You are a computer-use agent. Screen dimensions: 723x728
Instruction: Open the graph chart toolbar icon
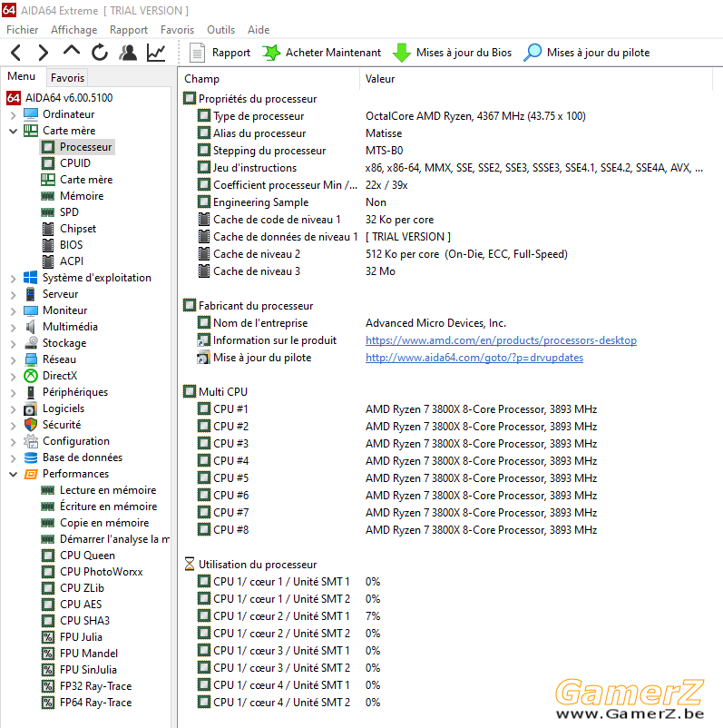pyautogui.click(x=156, y=53)
